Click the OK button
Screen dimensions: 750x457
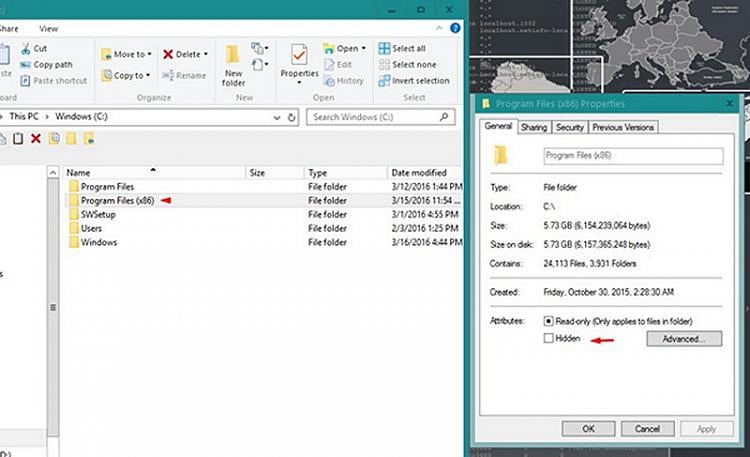click(x=588, y=429)
